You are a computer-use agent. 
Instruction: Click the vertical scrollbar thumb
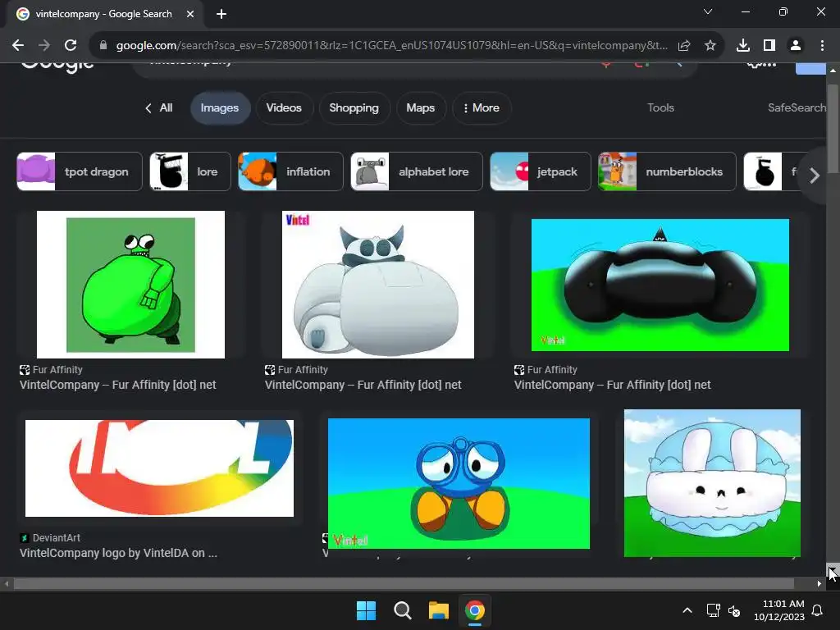point(833,129)
